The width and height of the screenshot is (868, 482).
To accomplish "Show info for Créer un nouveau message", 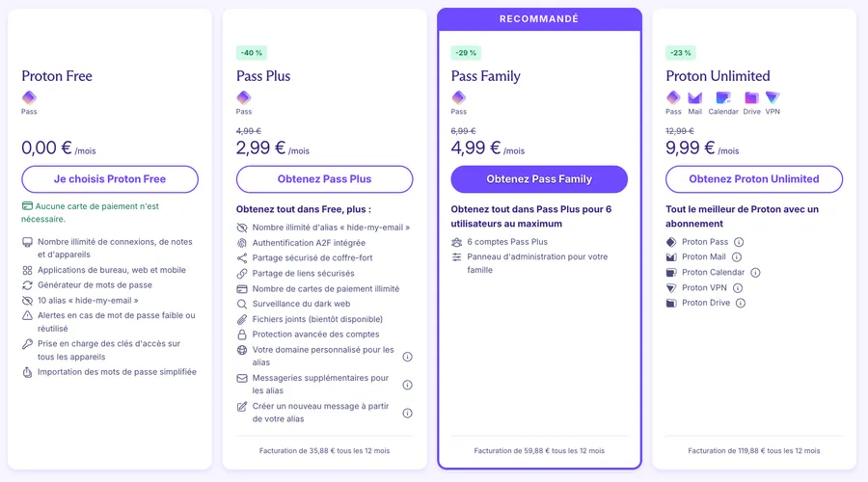I will tap(407, 413).
